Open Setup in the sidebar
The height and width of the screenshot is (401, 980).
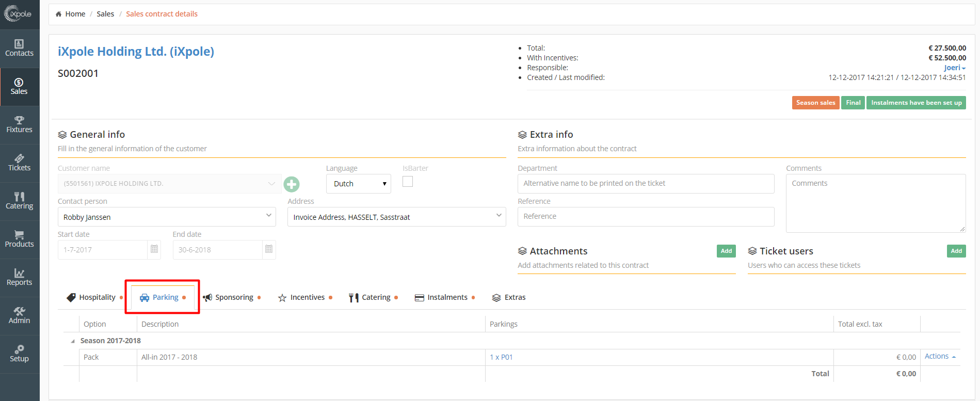click(19, 354)
